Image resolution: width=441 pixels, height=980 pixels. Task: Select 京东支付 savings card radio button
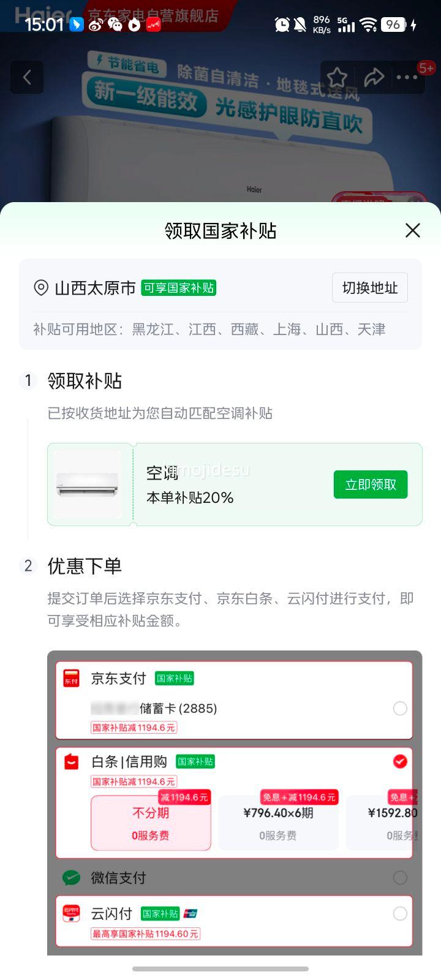pos(400,709)
